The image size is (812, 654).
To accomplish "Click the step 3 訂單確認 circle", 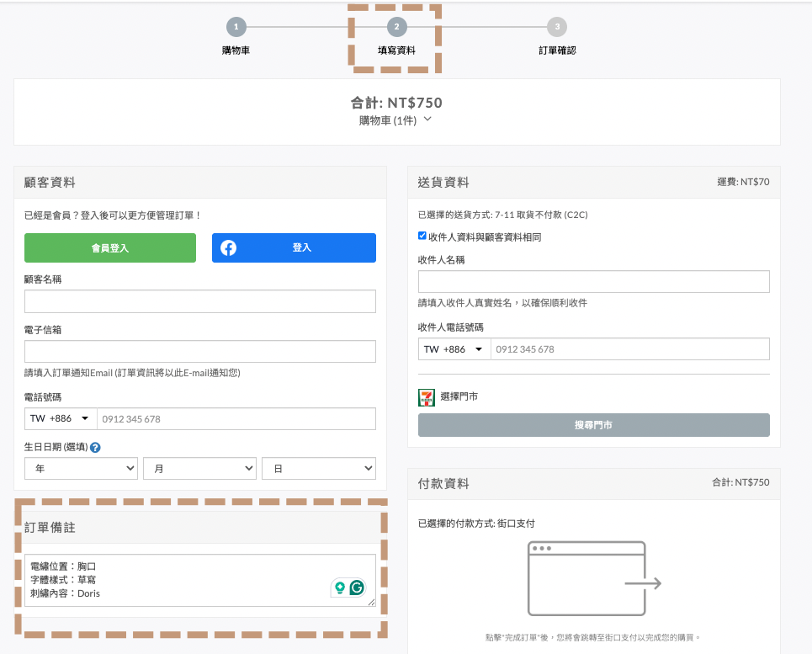I will point(556,27).
